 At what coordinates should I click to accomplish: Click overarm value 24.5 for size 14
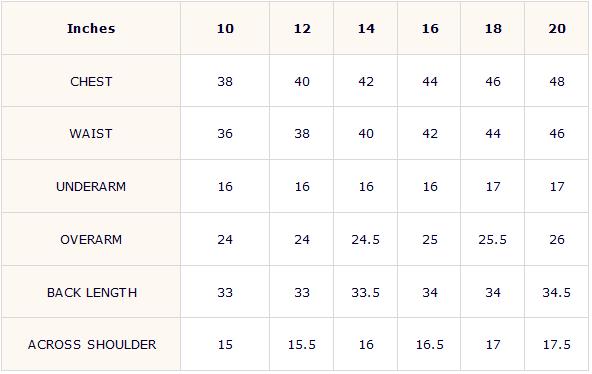(x=365, y=239)
